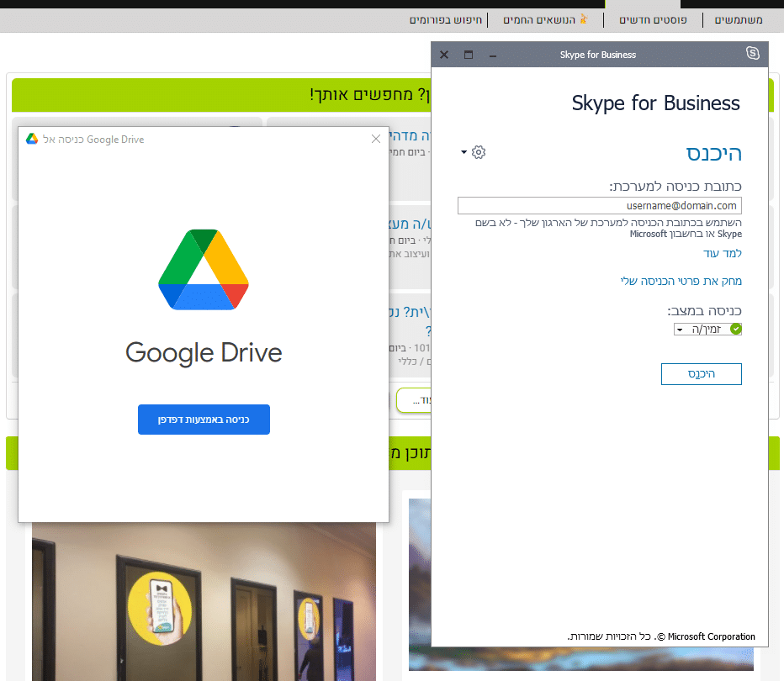Screen dimensions: 784x681
Task: Click Google Drive 'כניסה באמצעות דפדפן' button
Action: click(x=204, y=420)
